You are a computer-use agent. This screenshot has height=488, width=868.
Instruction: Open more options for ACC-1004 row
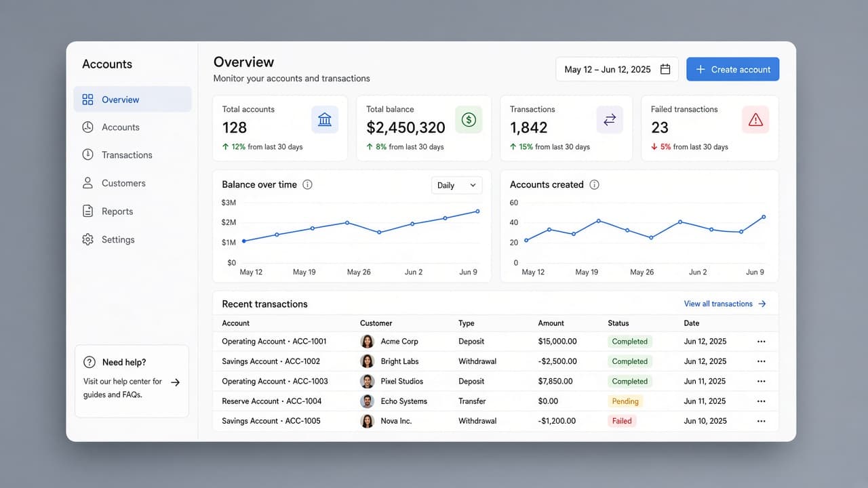761,401
